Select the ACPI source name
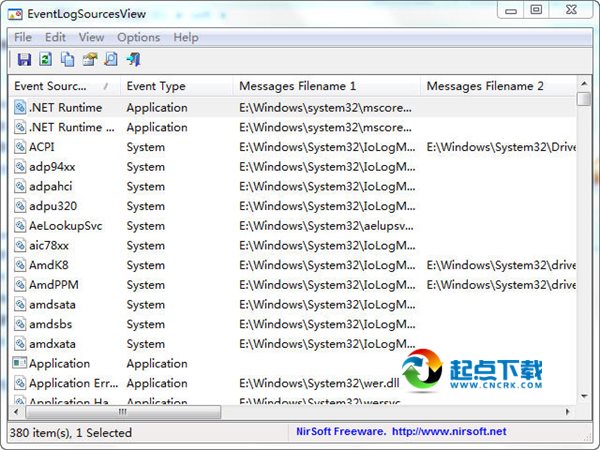 (42, 147)
